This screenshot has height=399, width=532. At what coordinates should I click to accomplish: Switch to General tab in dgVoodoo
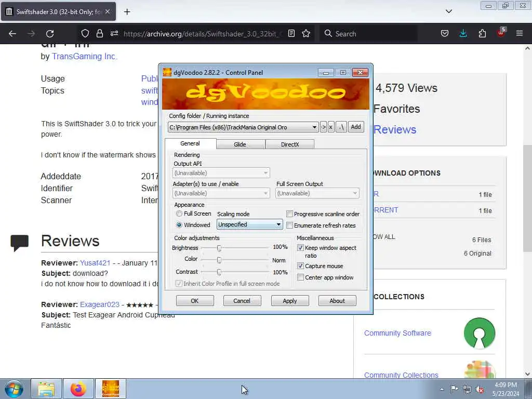pos(190,143)
